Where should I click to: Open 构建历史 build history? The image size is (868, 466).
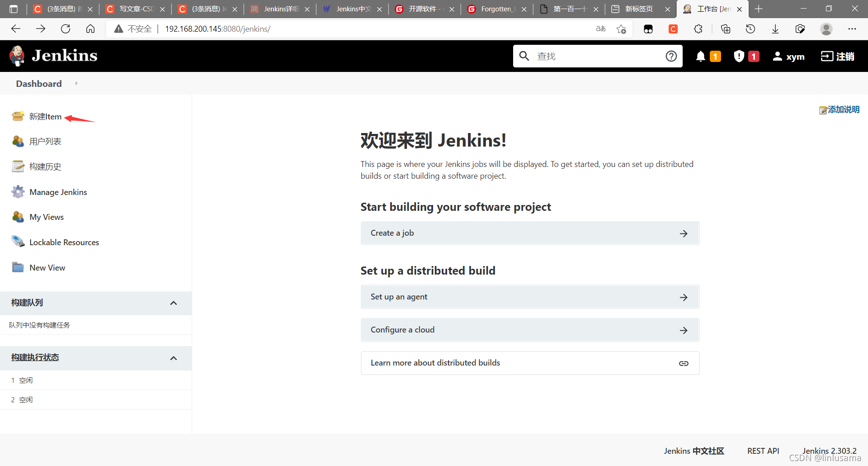(45, 166)
